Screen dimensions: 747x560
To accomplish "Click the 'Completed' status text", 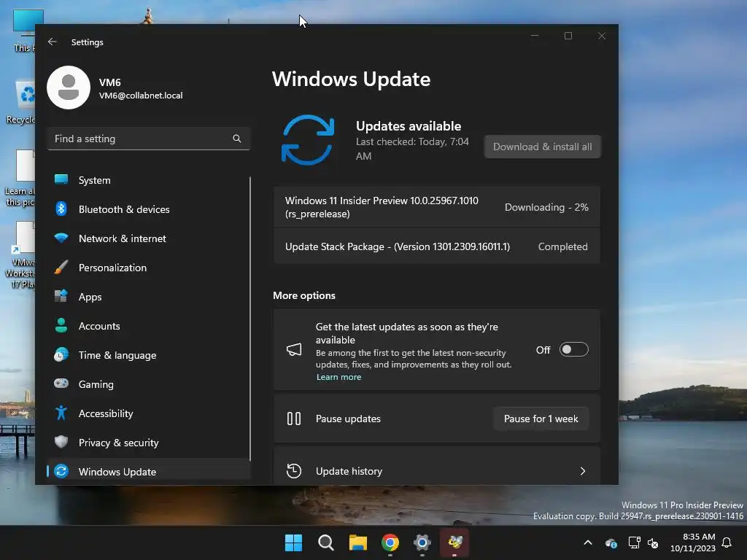I will [562, 246].
